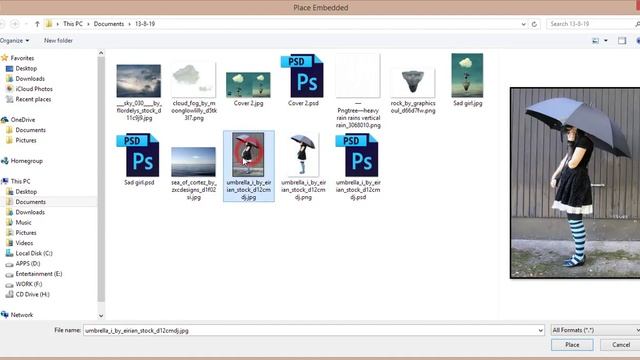
Task: Select the sky_030 by flordelys stock jpg
Action: [x=139, y=92]
